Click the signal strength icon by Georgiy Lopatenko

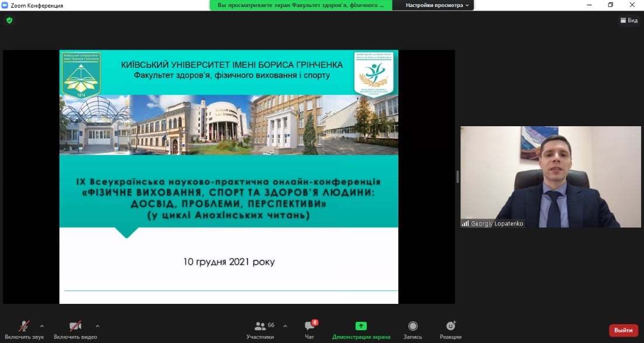click(x=466, y=223)
